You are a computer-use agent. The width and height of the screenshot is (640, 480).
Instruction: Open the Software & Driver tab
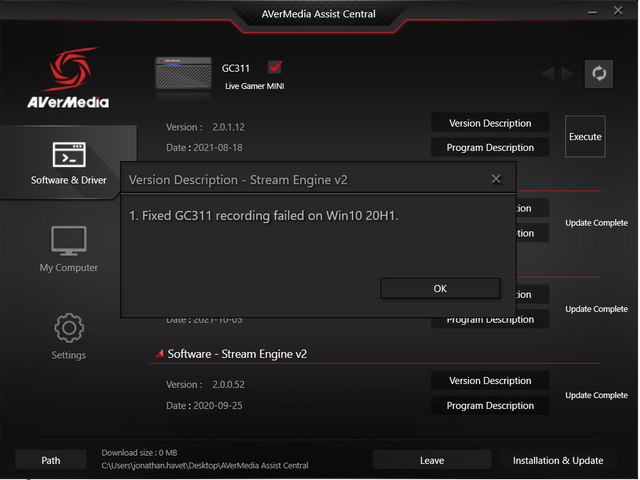tap(69, 163)
